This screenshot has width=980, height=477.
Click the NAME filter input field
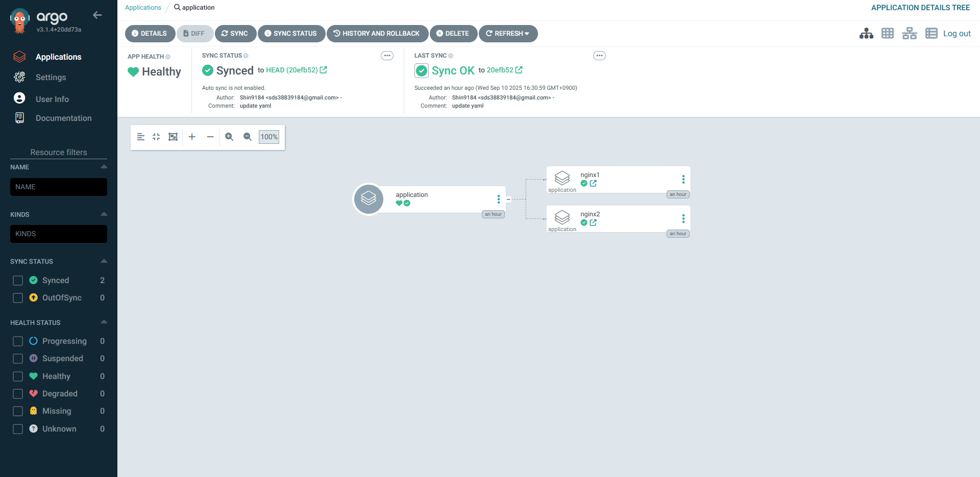[x=59, y=187]
